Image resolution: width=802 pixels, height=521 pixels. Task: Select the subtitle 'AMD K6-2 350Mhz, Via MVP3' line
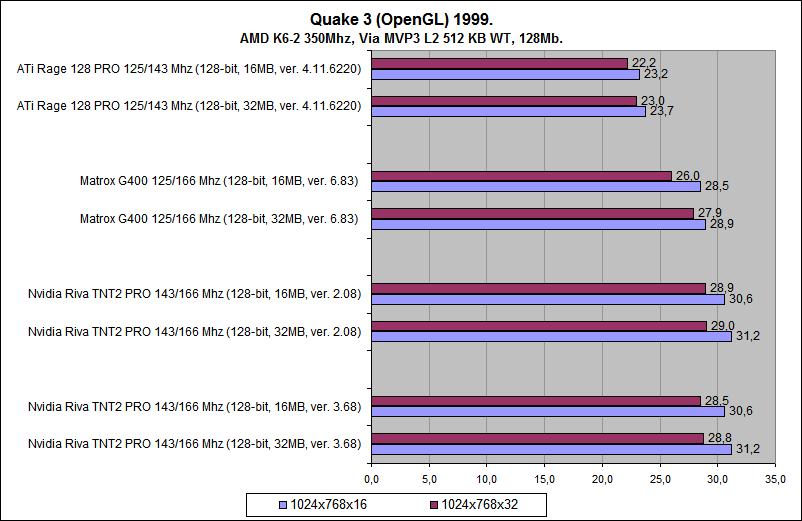click(x=402, y=38)
